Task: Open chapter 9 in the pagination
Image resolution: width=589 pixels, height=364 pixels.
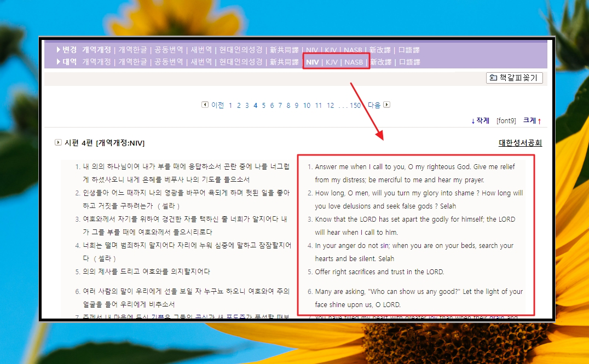Action: tap(296, 105)
